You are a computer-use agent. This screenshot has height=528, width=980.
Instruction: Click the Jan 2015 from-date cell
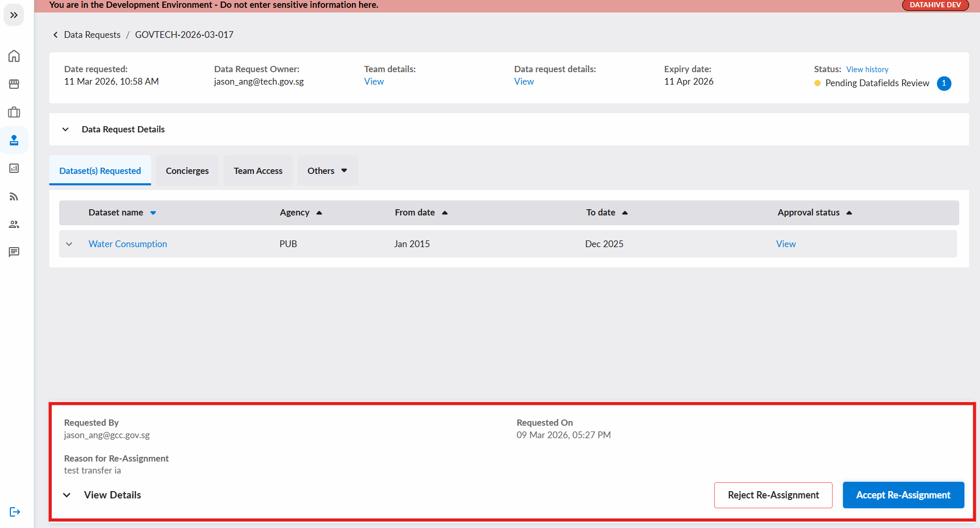pyautogui.click(x=412, y=244)
